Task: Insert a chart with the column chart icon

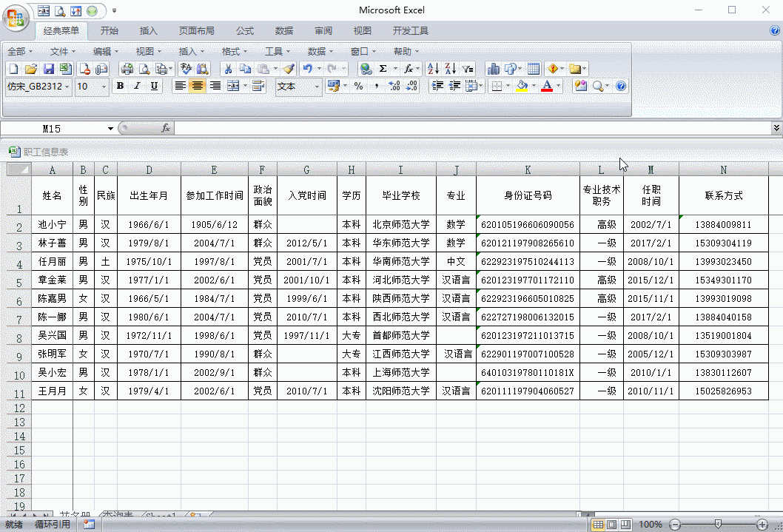Action: point(494,69)
